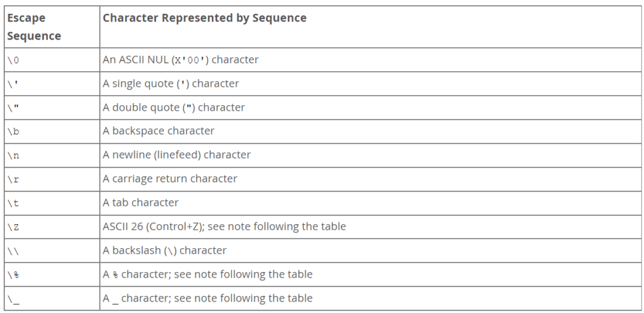Click the newline (linefeed) character description
The image size is (644, 313).
177,155
